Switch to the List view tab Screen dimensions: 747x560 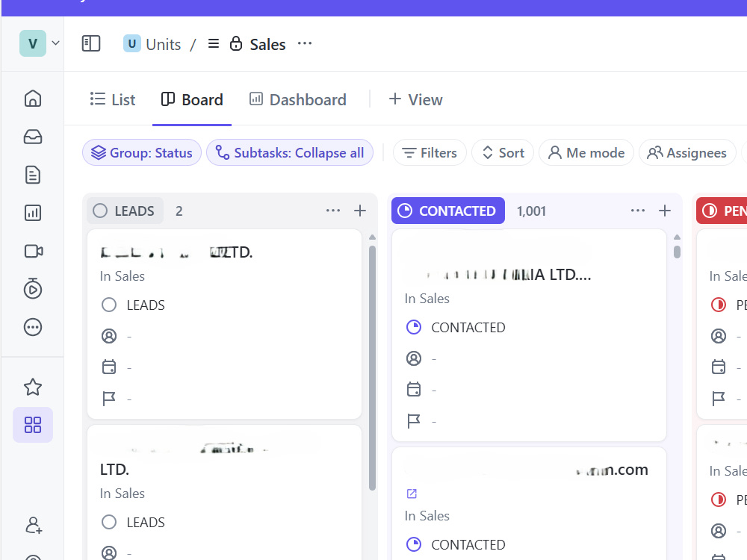(113, 99)
